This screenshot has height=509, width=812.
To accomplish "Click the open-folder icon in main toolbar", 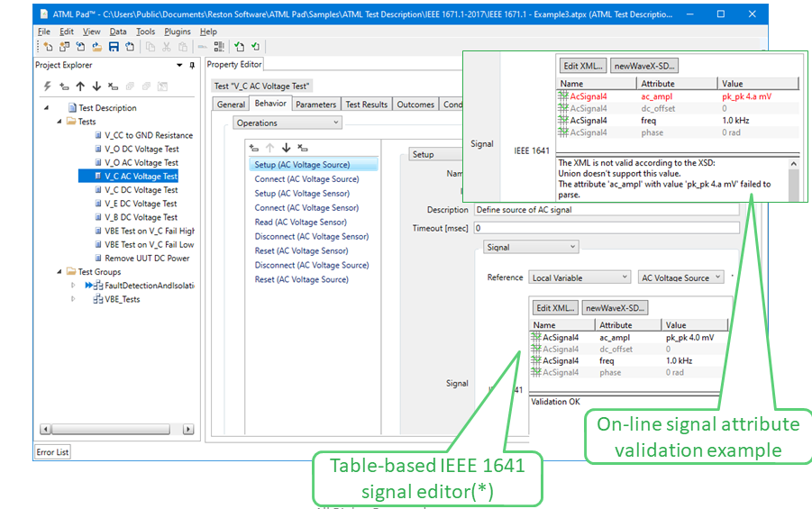I will [96, 47].
